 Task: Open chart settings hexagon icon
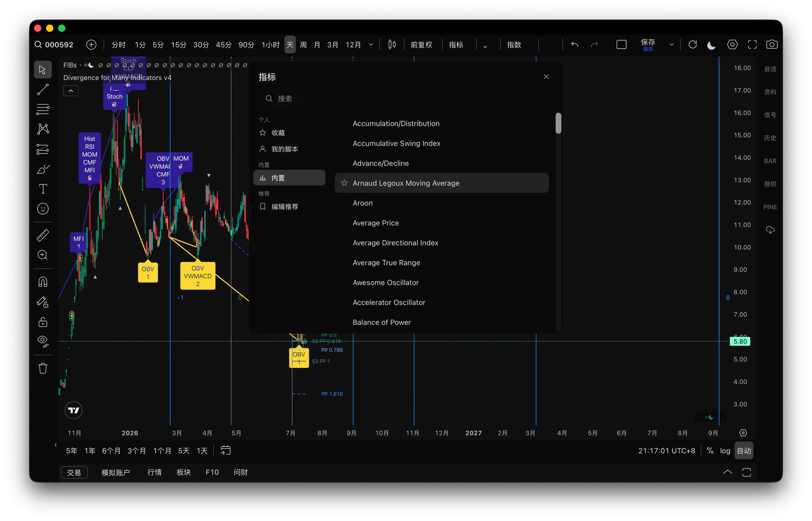732,45
